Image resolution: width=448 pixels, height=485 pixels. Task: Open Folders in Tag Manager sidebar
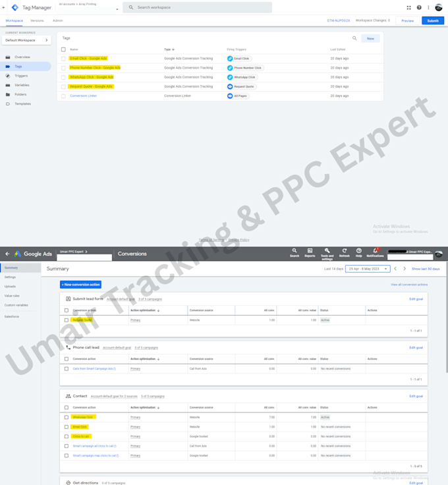(x=20, y=94)
